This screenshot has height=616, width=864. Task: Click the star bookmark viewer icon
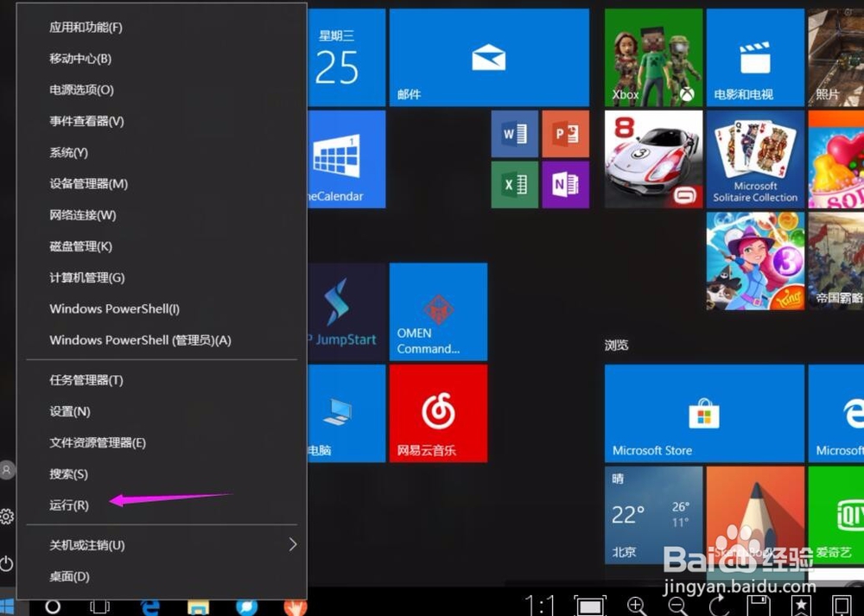801,605
